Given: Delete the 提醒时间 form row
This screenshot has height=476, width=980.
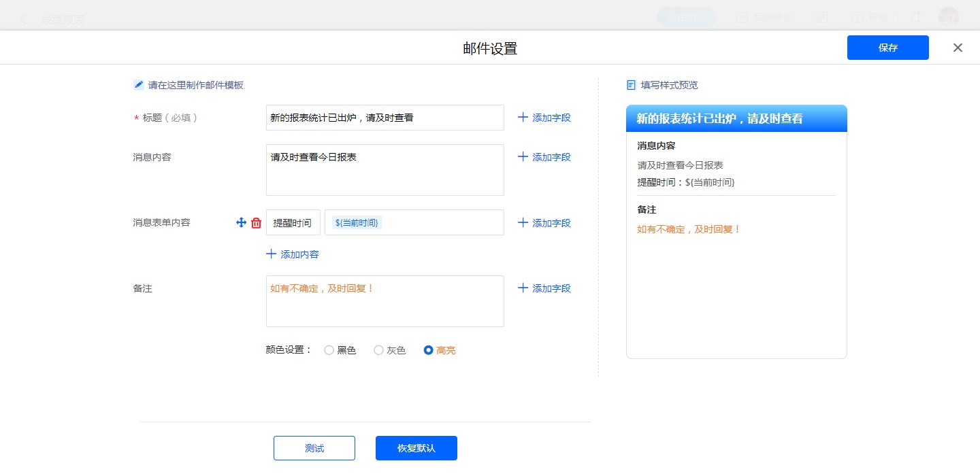Looking at the screenshot, I should click(x=257, y=222).
